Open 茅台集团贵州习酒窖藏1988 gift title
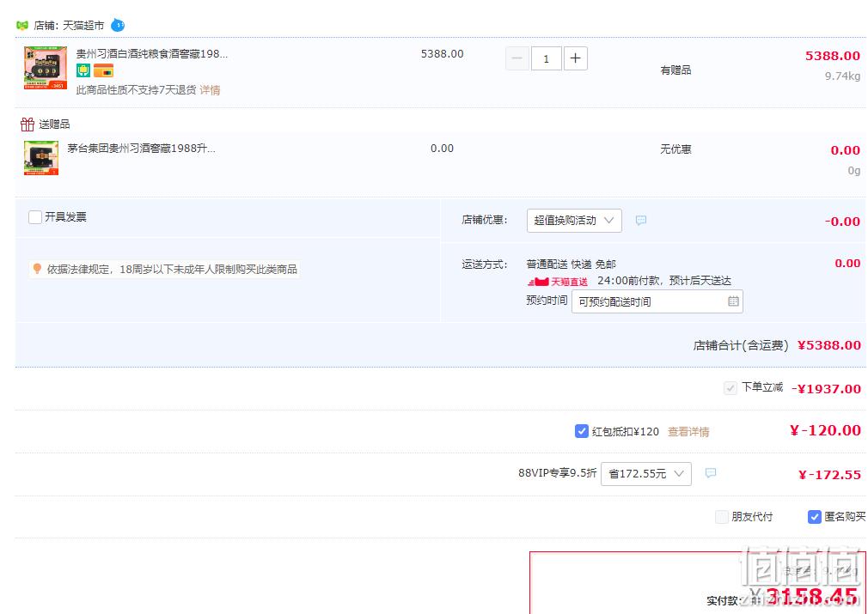Image resolution: width=868 pixels, height=614 pixels. point(141,149)
